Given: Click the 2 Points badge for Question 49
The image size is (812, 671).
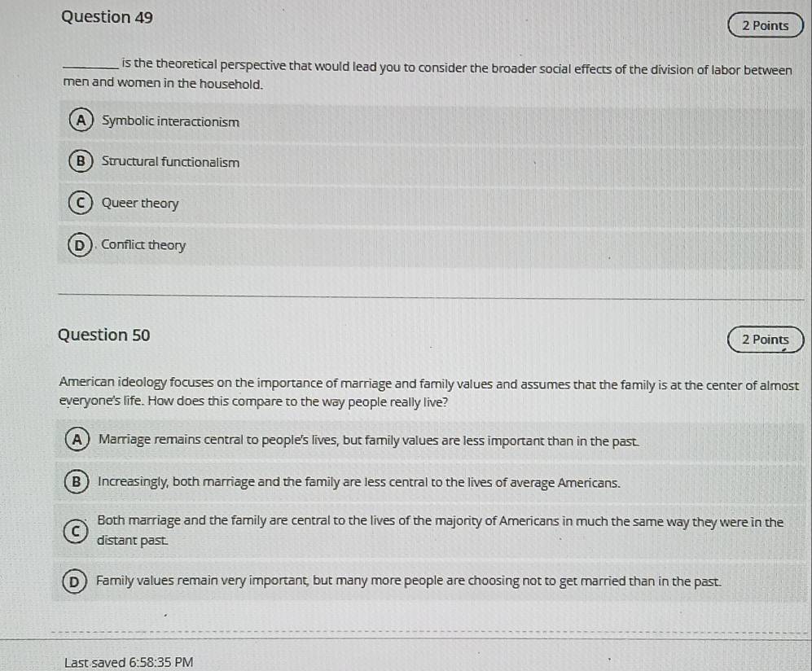Looking at the screenshot, I should (765, 26).
